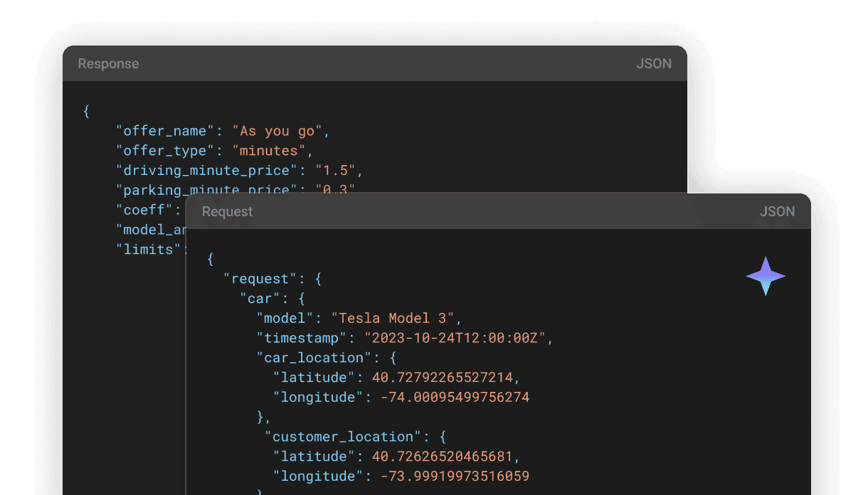This screenshot has width=868, height=495.
Task: Select the Response panel title
Action: point(108,64)
